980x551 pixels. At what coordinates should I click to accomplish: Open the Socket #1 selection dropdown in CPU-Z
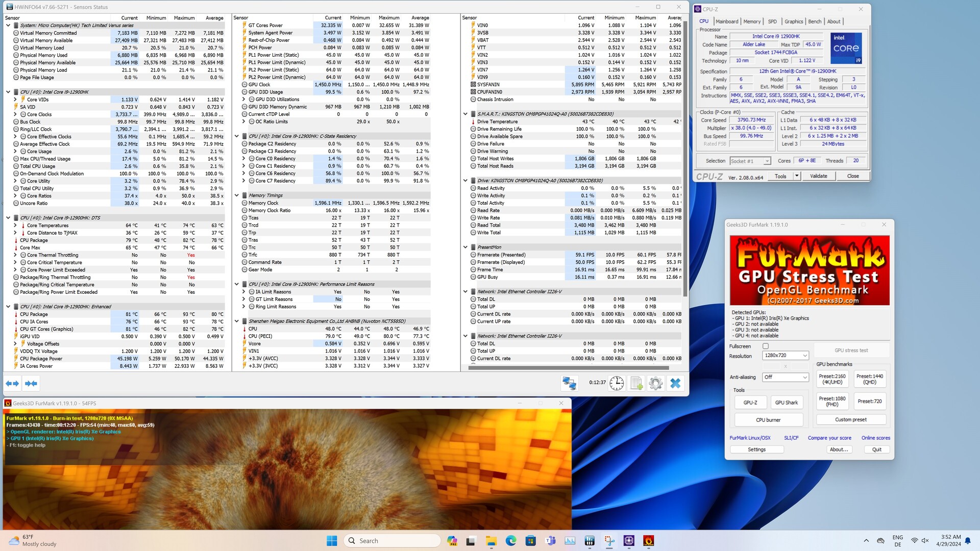[750, 161]
